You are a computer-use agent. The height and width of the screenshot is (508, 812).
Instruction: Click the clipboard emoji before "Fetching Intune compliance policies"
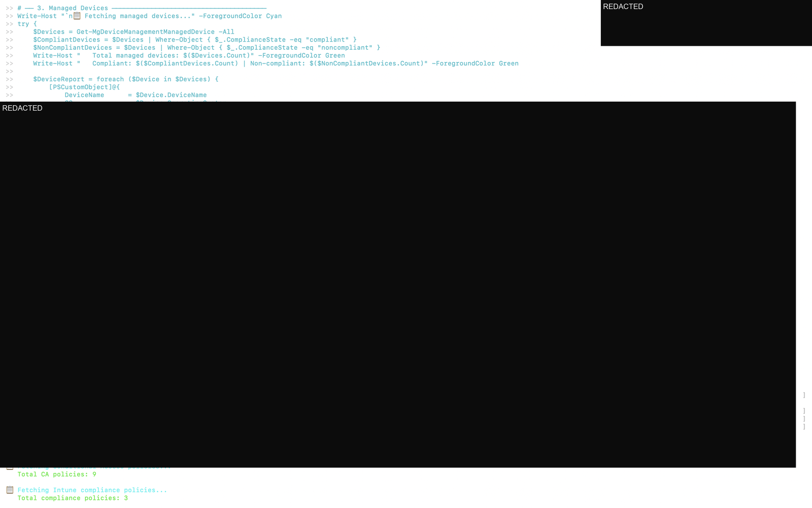[10, 490]
